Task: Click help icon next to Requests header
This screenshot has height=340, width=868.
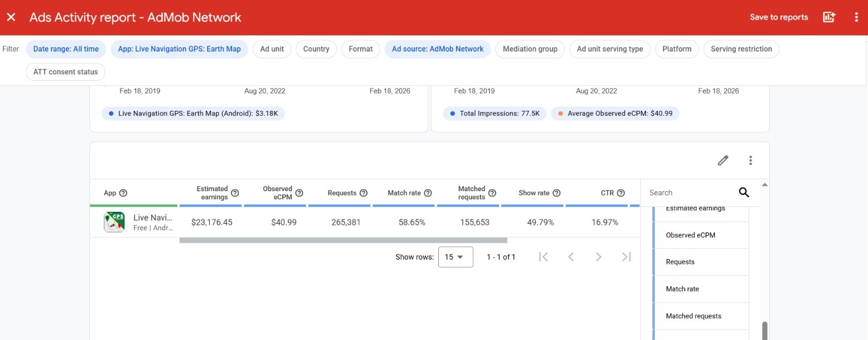Action: [x=363, y=193]
